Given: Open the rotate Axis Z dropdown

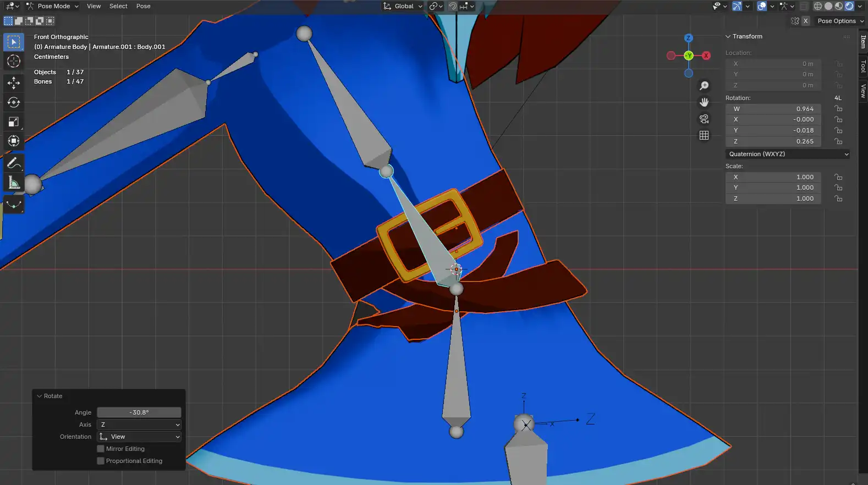Looking at the screenshot, I should pyautogui.click(x=139, y=425).
